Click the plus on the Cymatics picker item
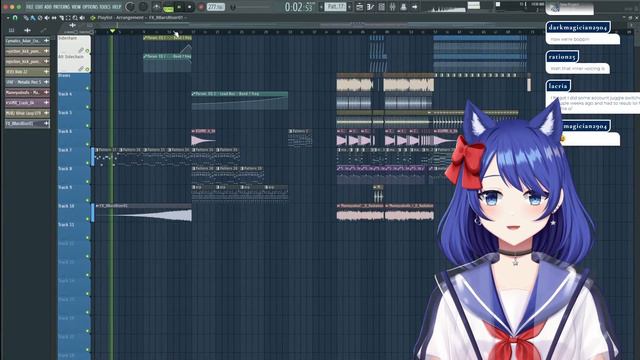Screen dimensions: 640x360 click(x=46, y=41)
